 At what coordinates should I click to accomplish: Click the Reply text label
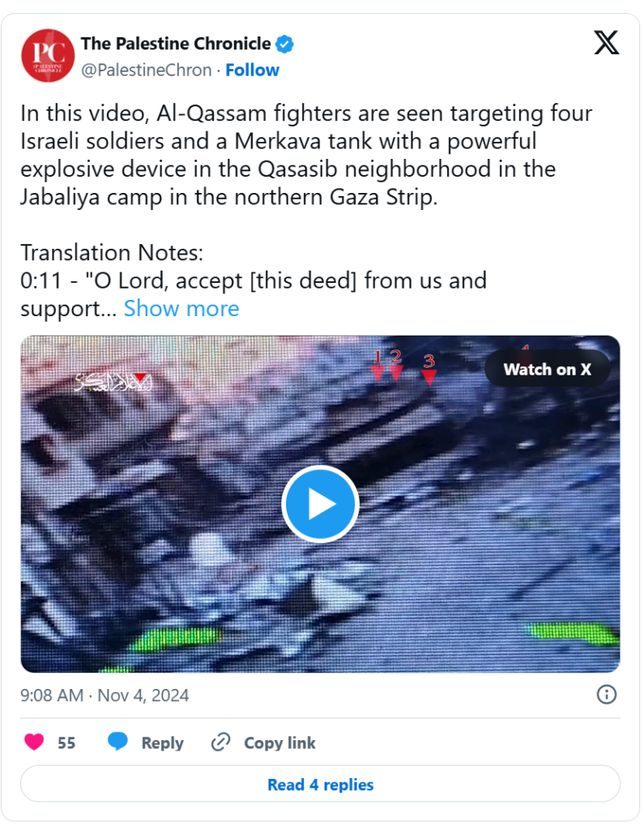163,743
